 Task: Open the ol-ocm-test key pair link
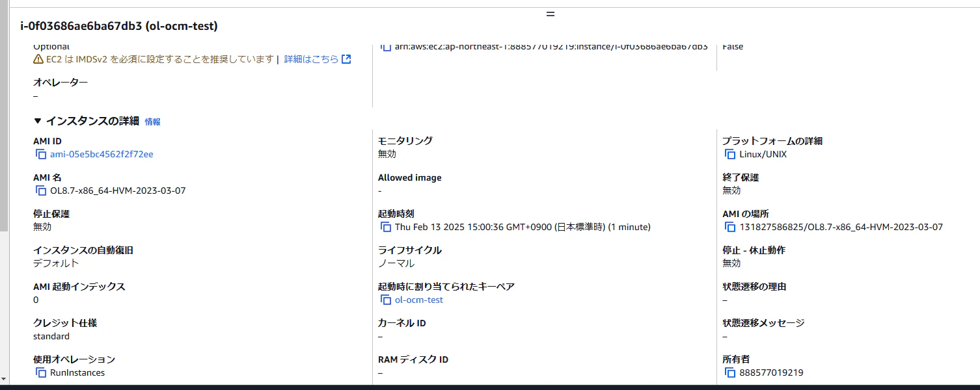[x=419, y=300]
